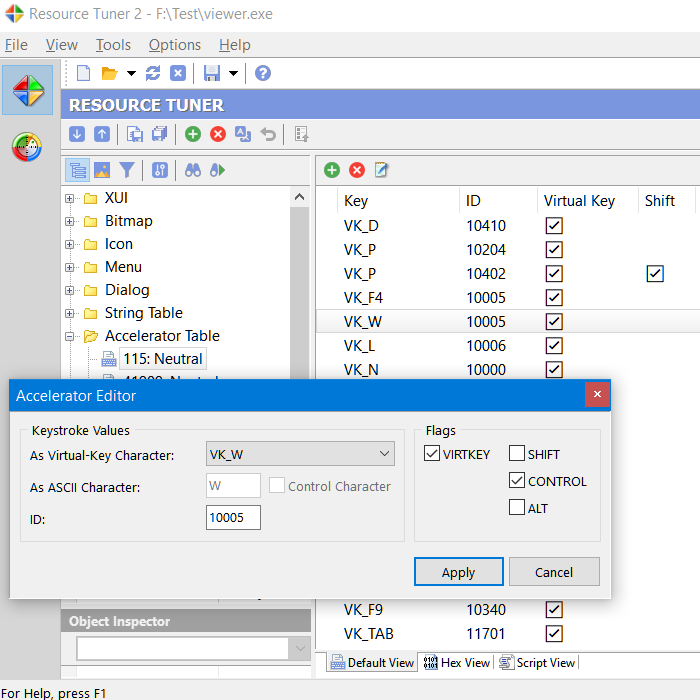Screen dimensions: 700x700
Task: Uncheck the CONTROL flag checkbox
Action: point(517,480)
